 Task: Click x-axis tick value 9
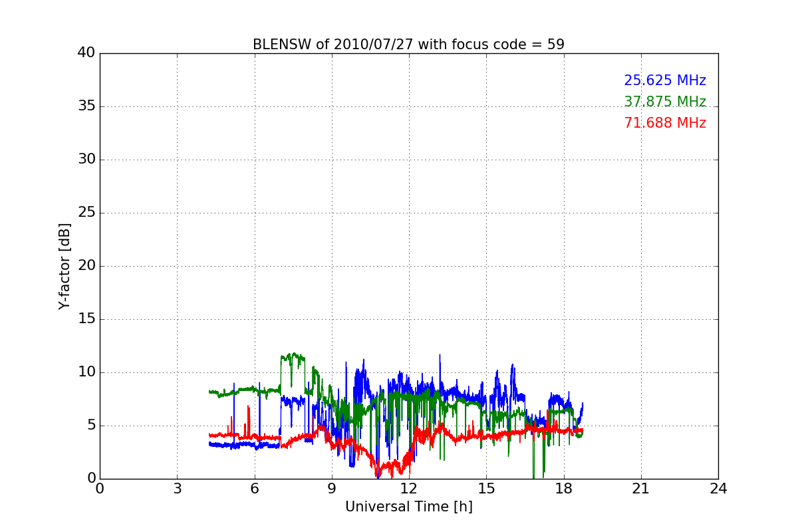(332, 489)
